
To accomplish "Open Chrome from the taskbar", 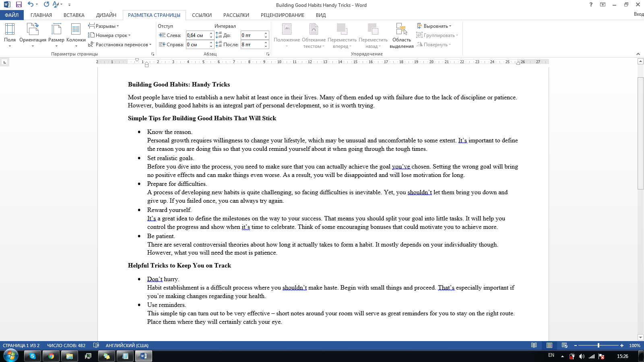I will pos(51,356).
